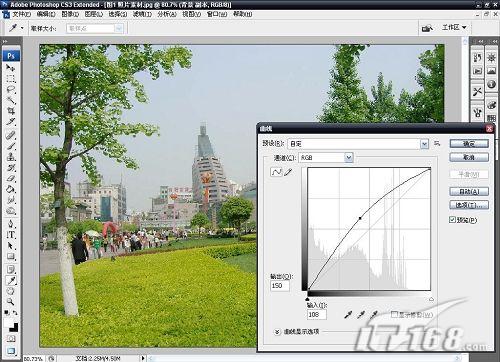Viewport: 500px width, 362px height.
Task: Select the Notes tool
Action: coord(11,269)
